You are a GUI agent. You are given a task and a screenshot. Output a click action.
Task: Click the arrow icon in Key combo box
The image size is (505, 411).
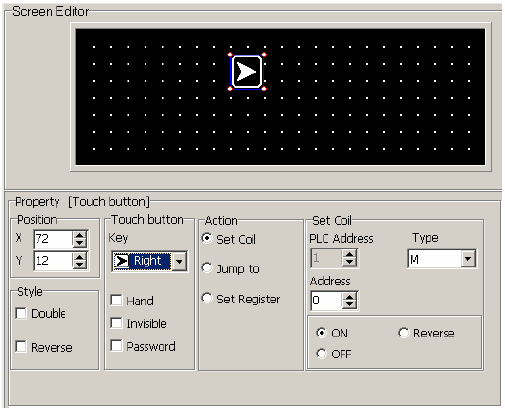(x=122, y=261)
